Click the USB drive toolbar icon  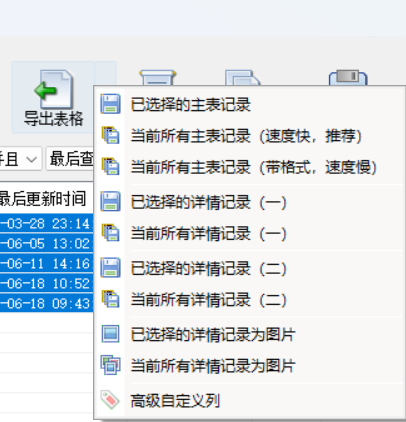coord(348,77)
